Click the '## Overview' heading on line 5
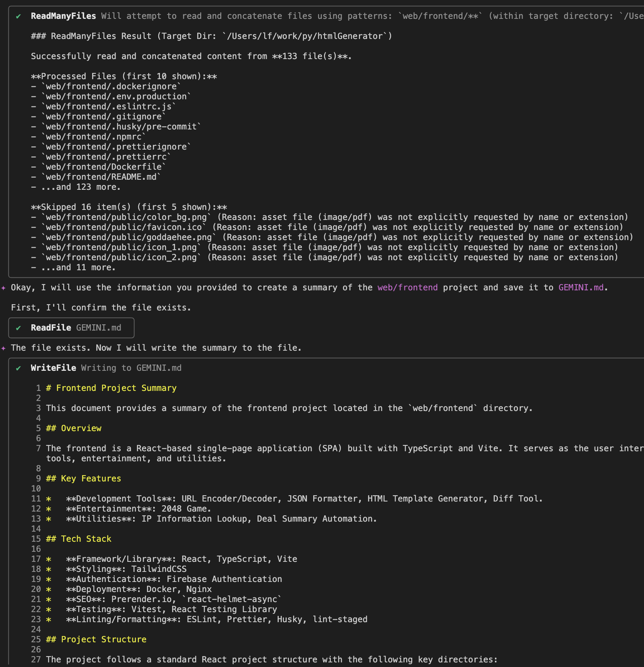 point(73,428)
